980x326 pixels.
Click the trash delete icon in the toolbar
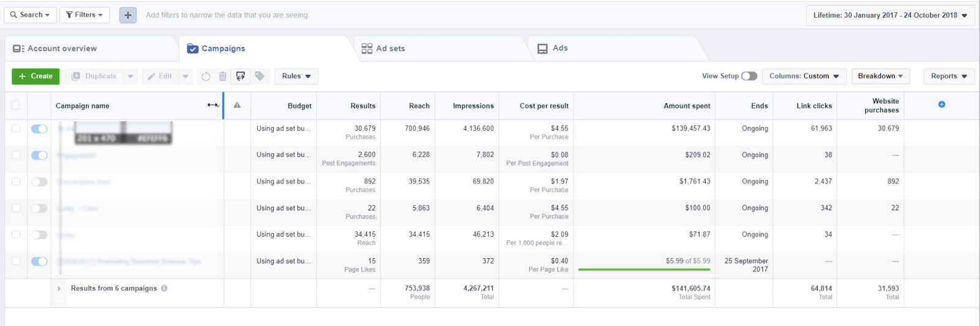(223, 76)
